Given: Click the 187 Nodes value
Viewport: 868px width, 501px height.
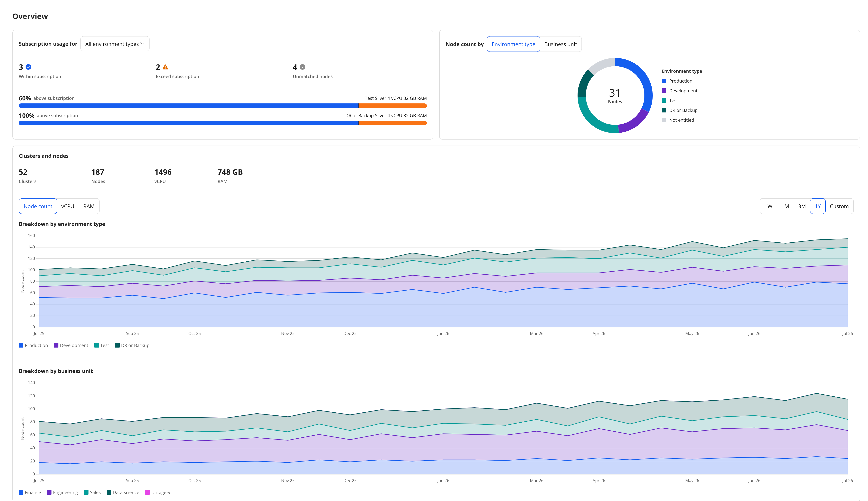Looking at the screenshot, I should pyautogui.click(x=98, y=172).
